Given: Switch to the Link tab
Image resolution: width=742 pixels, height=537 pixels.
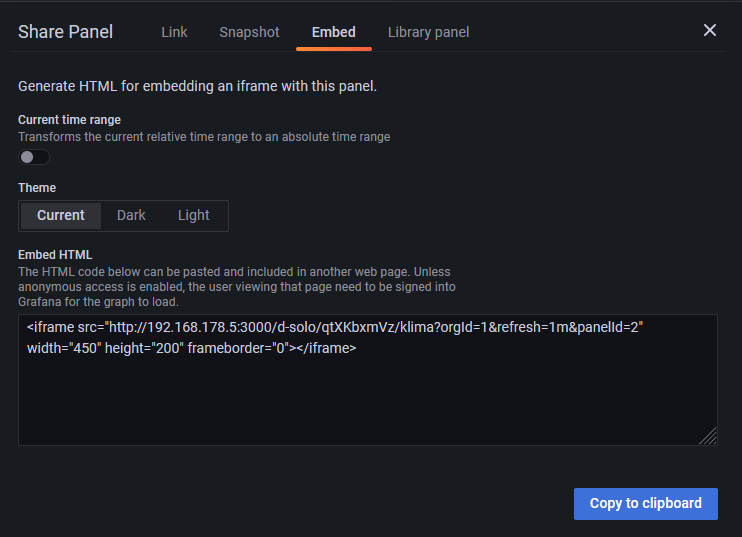Looking at the screenshot, I should pyautogui.click(x=174, y=32).
